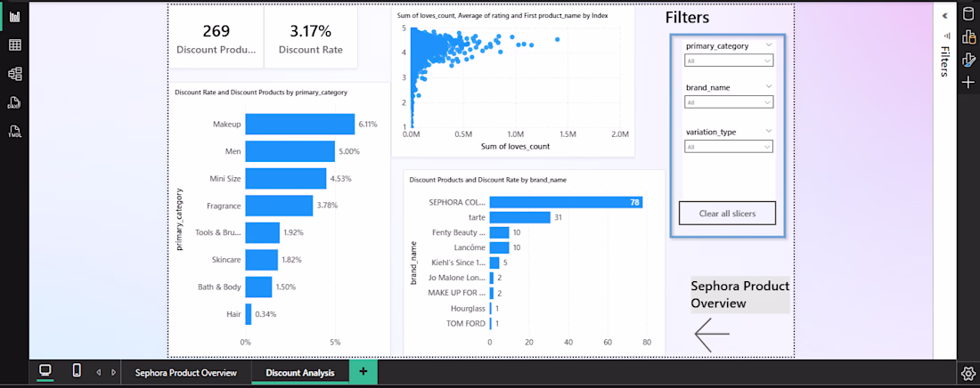Viewport: 980px width, 388px height.
Task: Go to next page tab arrow
Action: click(113, 372)
